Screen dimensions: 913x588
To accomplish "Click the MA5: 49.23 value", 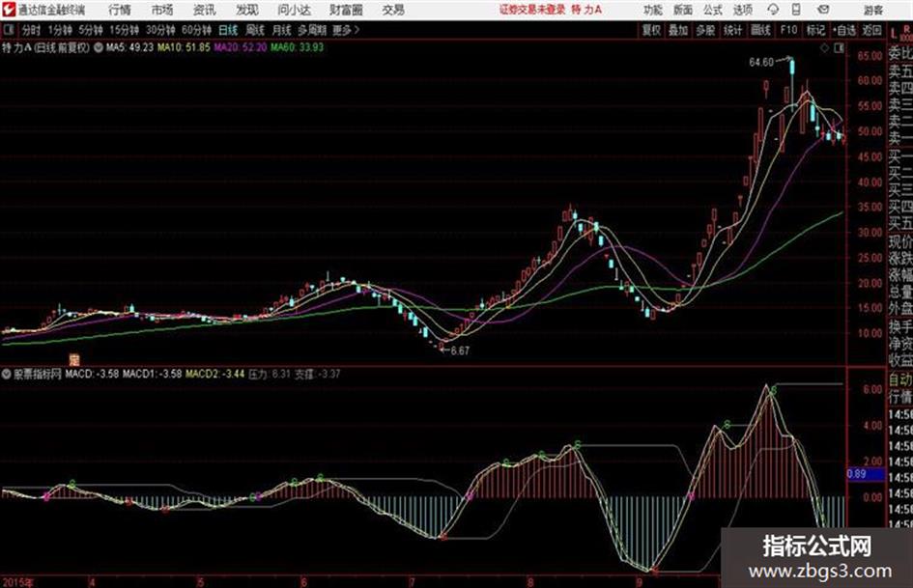I will [129, 47].
